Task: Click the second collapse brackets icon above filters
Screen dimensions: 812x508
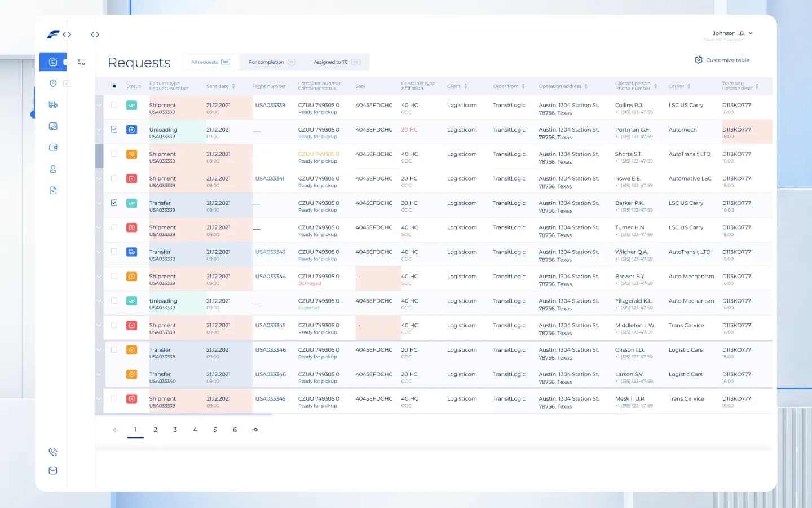Action: coord(95,34)
